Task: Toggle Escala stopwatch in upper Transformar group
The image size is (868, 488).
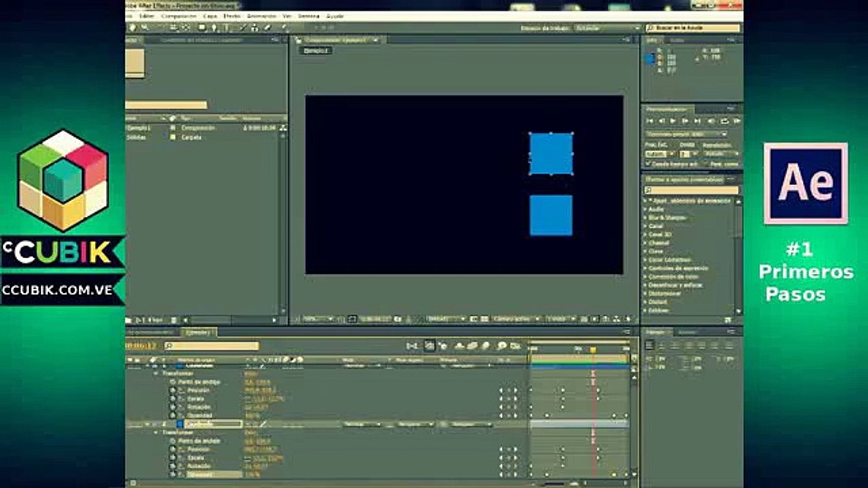Action: [172, 399]
